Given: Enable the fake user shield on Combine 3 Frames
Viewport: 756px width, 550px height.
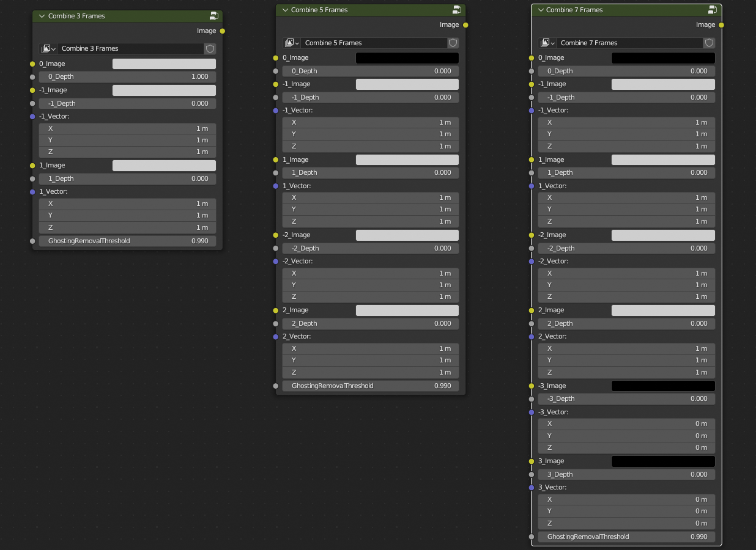Looking at the screenshot, I should (210, 49).
